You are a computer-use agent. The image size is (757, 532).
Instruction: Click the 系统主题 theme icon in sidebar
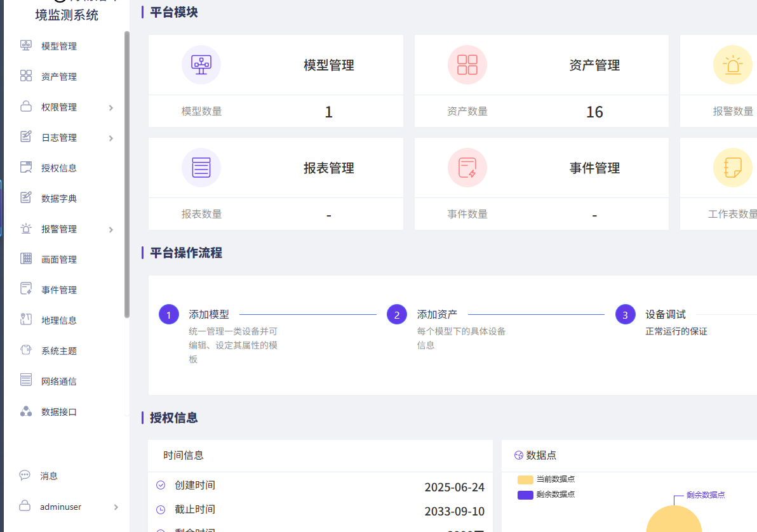pyautogui.click(x=26, y=350)
